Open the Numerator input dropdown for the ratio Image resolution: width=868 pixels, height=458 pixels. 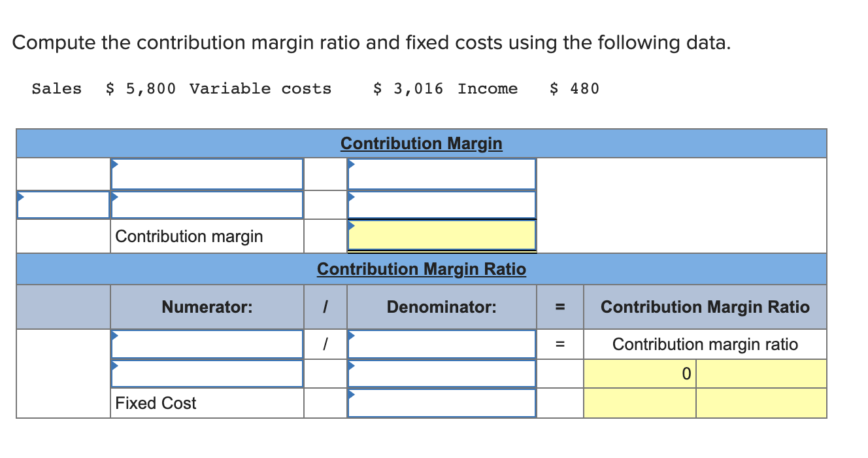[x=207, y=343]
